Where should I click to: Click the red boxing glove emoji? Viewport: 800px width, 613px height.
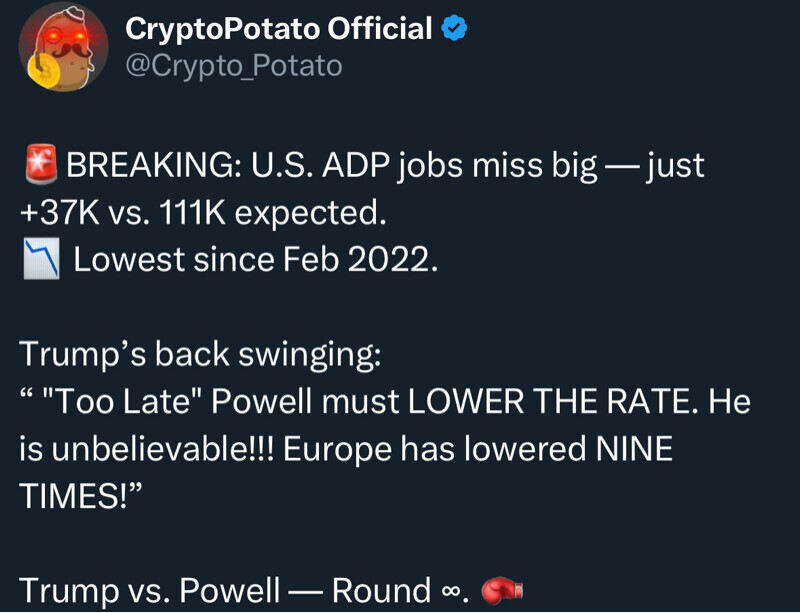click(x=502, y=590)
